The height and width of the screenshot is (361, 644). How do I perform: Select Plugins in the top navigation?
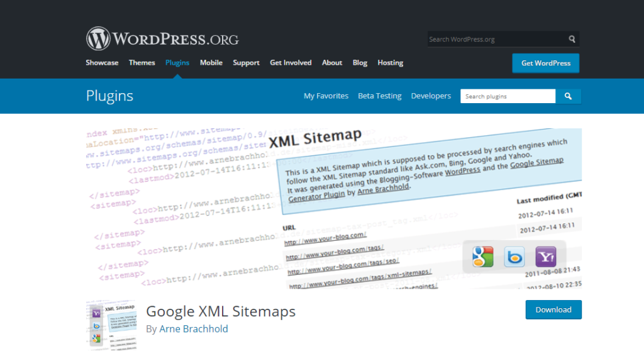coord(177,63)
